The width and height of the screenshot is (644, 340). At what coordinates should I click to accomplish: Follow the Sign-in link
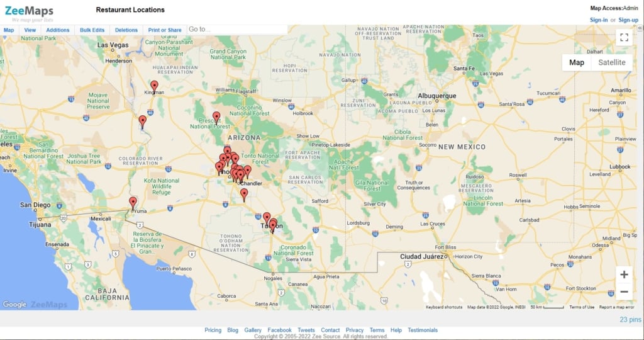click(x=599, y=20)
